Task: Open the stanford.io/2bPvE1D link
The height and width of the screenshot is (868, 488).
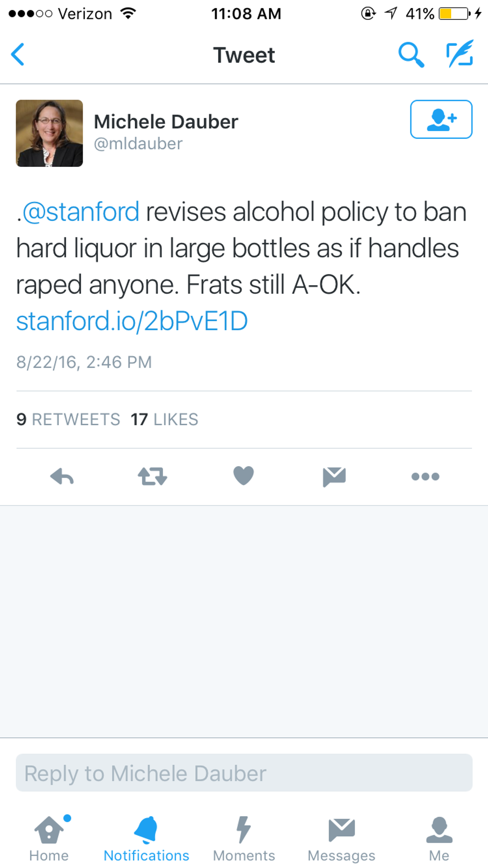Action: click(x=132, y=321)
